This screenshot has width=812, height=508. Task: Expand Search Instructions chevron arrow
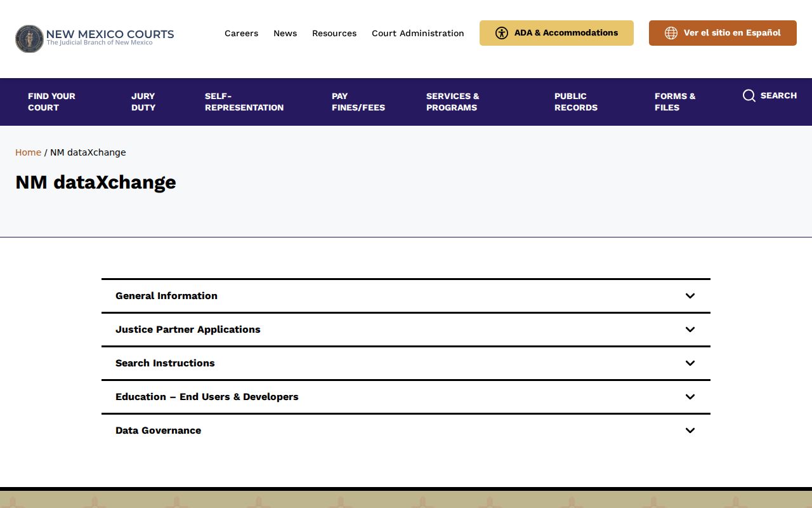coord(690,363)
